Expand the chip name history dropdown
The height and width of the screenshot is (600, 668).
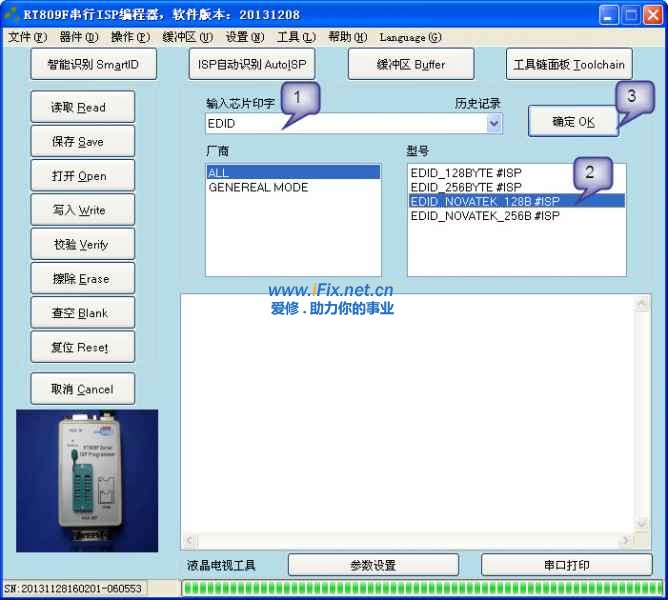coord(493,124)
